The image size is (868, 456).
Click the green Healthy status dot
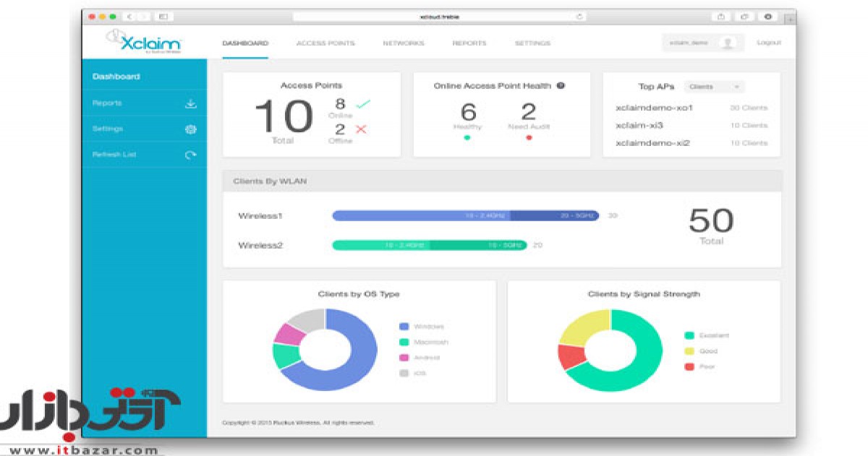pyautogui.click(x=467, y=137)
